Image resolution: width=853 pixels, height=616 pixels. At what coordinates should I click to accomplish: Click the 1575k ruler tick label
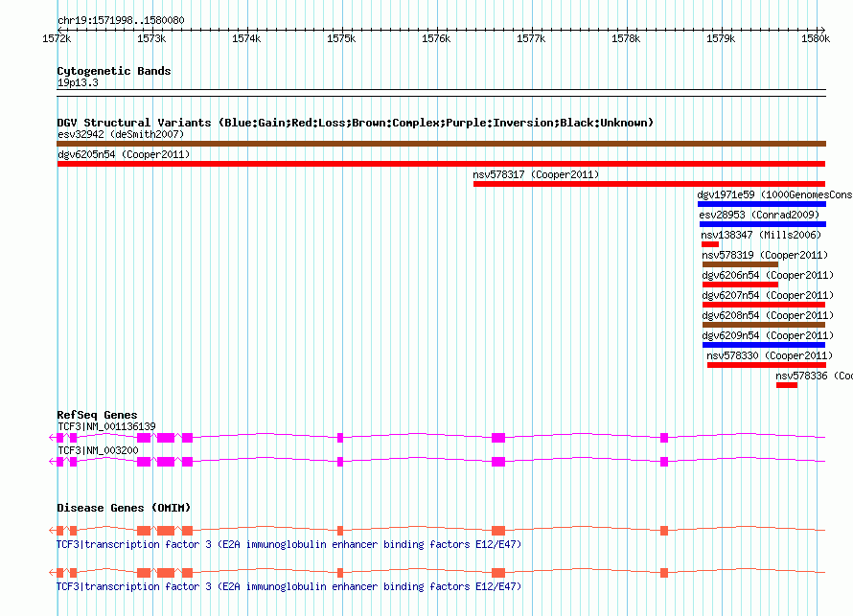click(x=341, y=38)
